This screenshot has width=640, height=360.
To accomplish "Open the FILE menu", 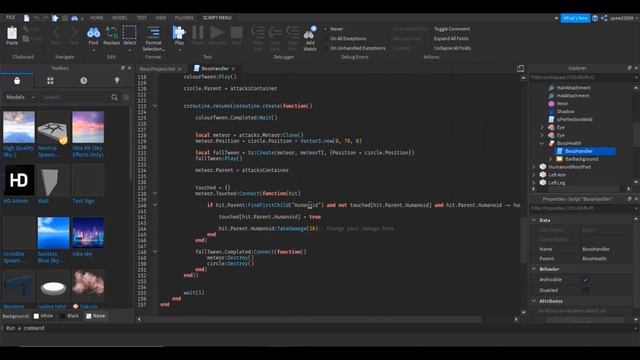I will point(10,18).
